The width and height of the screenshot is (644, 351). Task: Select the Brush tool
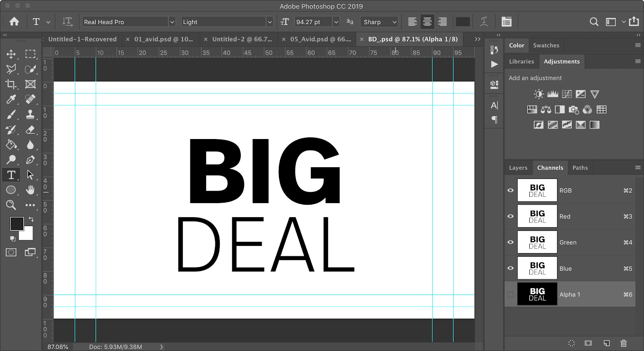pyautogui.click(x=11, y=114)
